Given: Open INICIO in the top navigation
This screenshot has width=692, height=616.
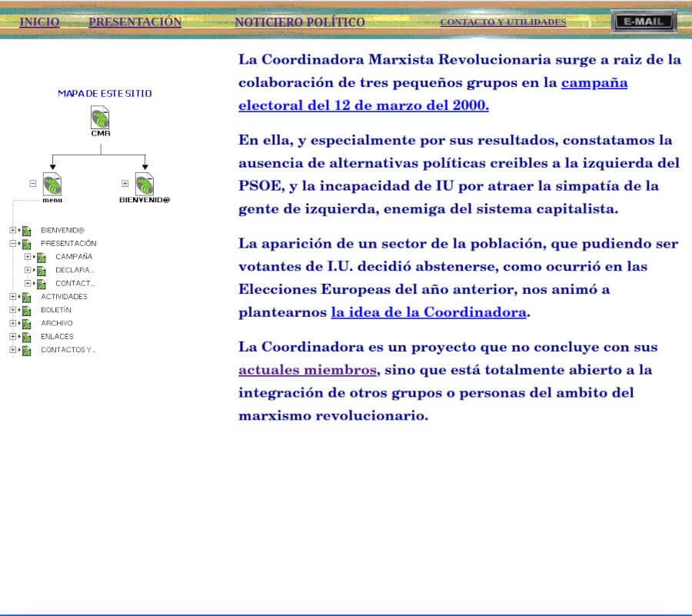Looking at the screenshot, I should 39,22.
